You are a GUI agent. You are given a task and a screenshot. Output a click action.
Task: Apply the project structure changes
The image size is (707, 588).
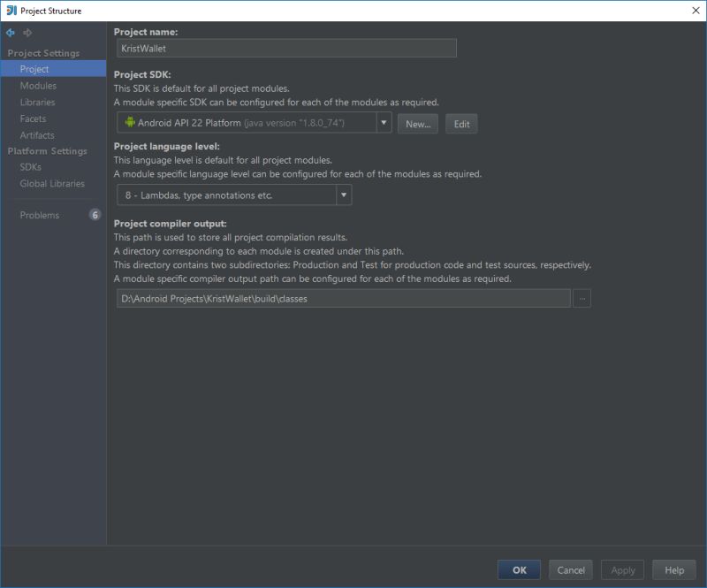pos(622,570)
